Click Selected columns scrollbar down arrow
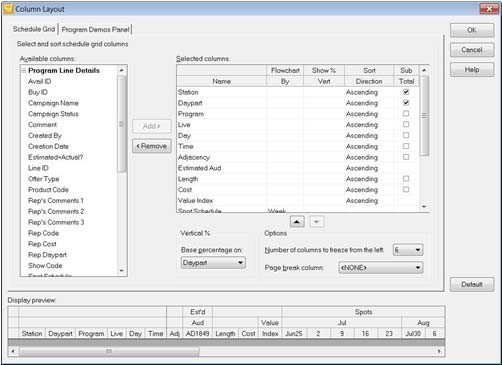 [424, 207]
